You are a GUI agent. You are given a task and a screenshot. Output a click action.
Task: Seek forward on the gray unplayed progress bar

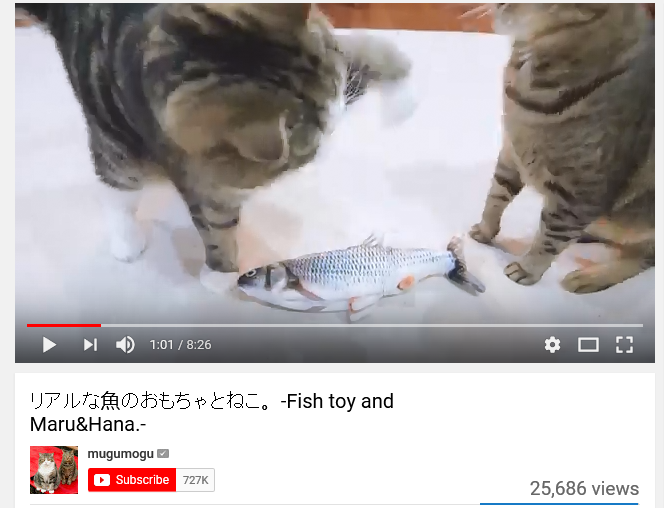pos(372,325)
